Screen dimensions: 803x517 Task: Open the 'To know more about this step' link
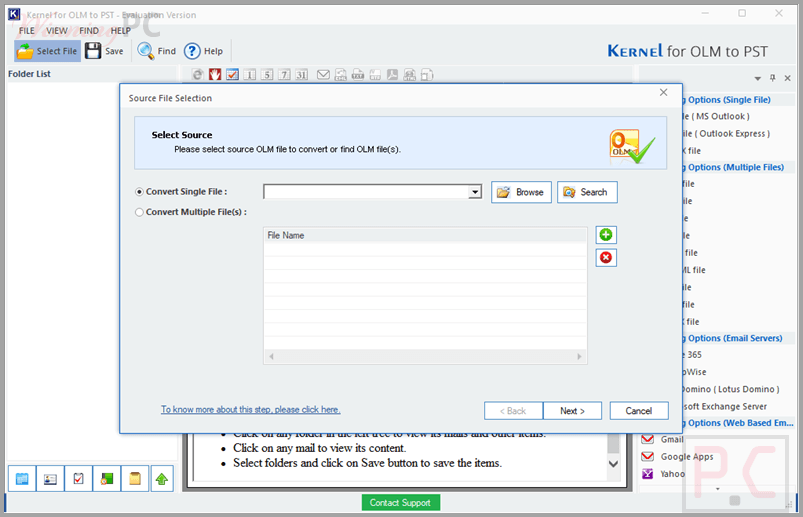(250, 410)
